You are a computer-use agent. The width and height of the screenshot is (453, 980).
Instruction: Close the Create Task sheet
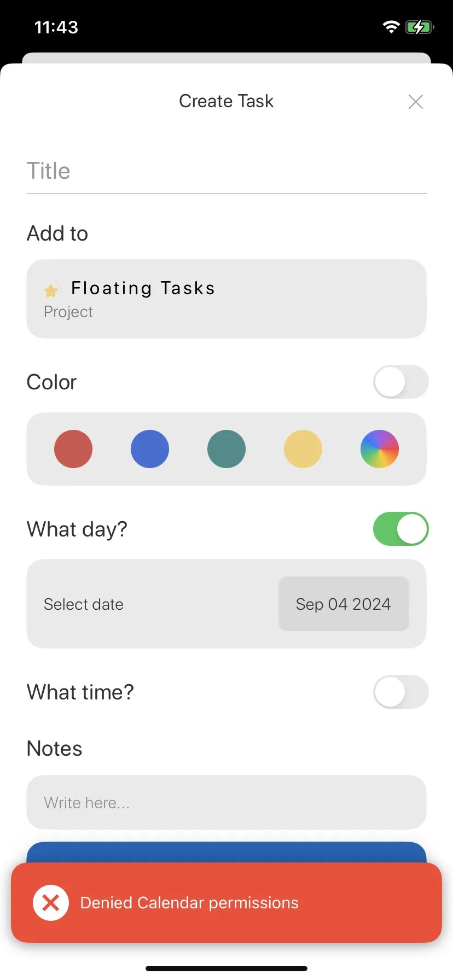(416, 101)
